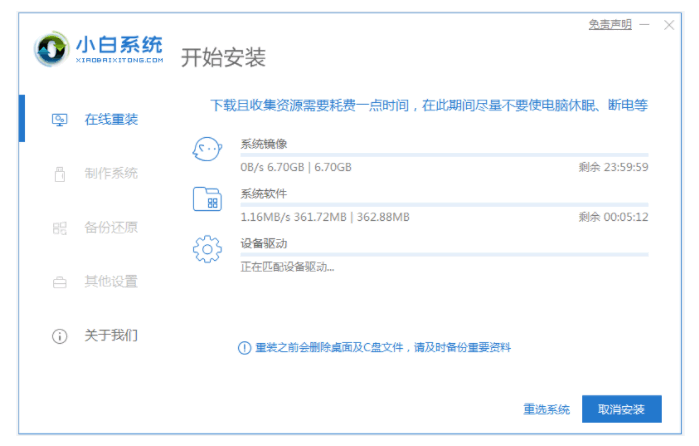Click the 在线重装 monitor icon
Image resolution: width=699 pixels, height=446 pixels.
(x=59, y=120)
